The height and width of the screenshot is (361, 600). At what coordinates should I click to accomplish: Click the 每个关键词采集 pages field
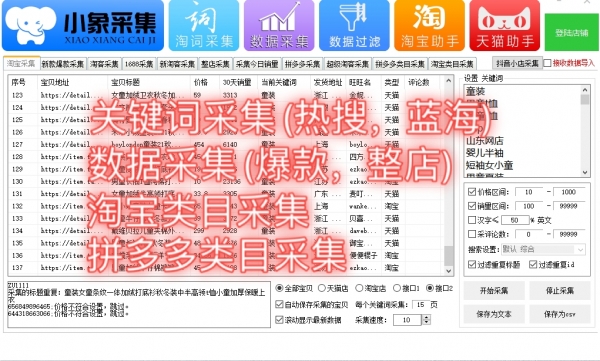click(421, 305)
